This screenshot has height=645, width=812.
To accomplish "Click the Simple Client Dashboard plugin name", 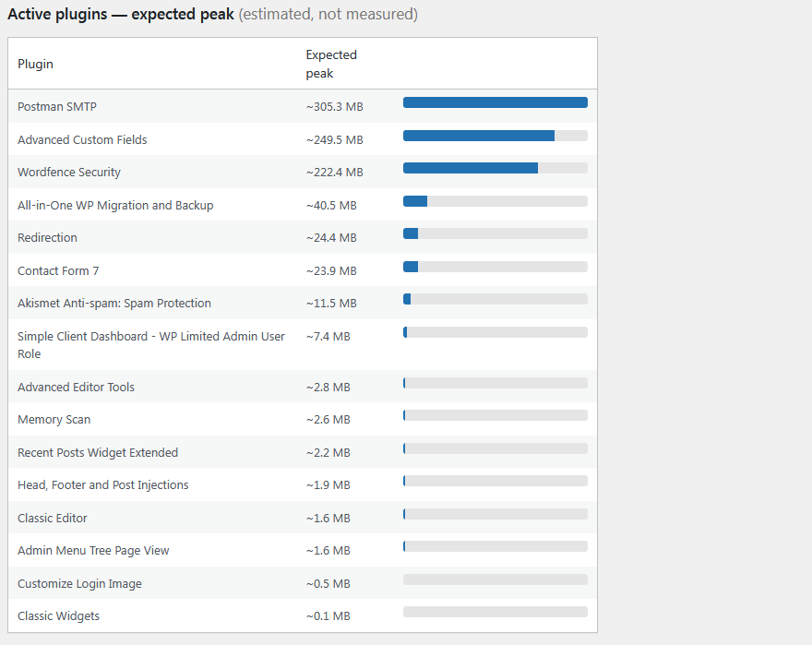I will [x=151, y=345].
